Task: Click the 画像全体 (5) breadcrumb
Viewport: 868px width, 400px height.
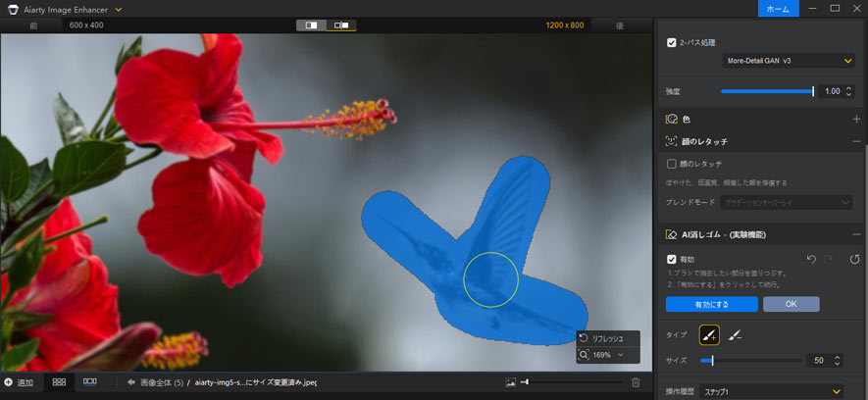Action: click(x=162, y=382)
